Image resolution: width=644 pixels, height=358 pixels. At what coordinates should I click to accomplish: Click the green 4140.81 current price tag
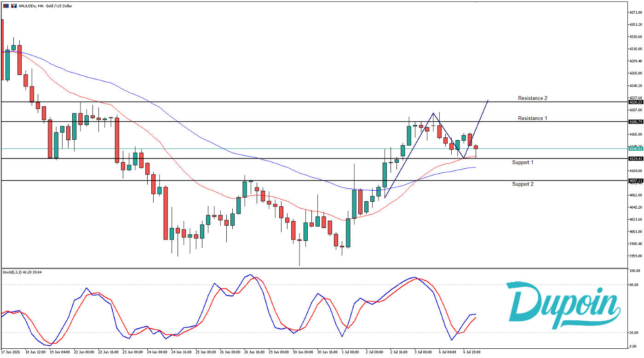click(635, 149)
